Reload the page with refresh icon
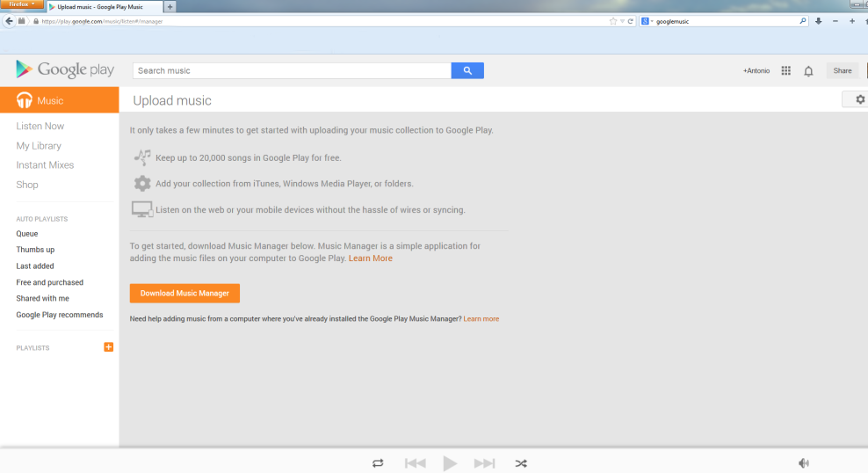Screen dimensions: 868x473 pos(630,21)
